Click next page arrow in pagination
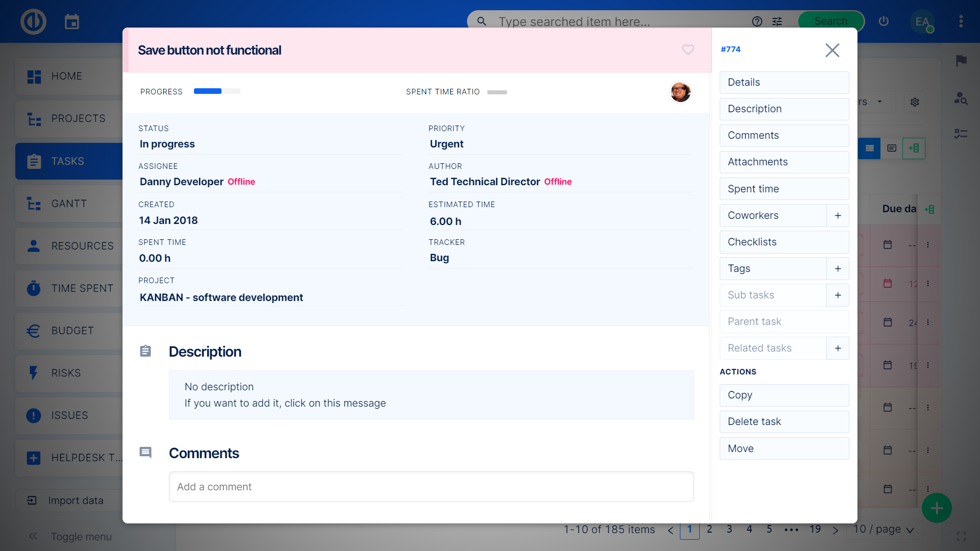The image size is (980, 551). [x=836, y=530]
